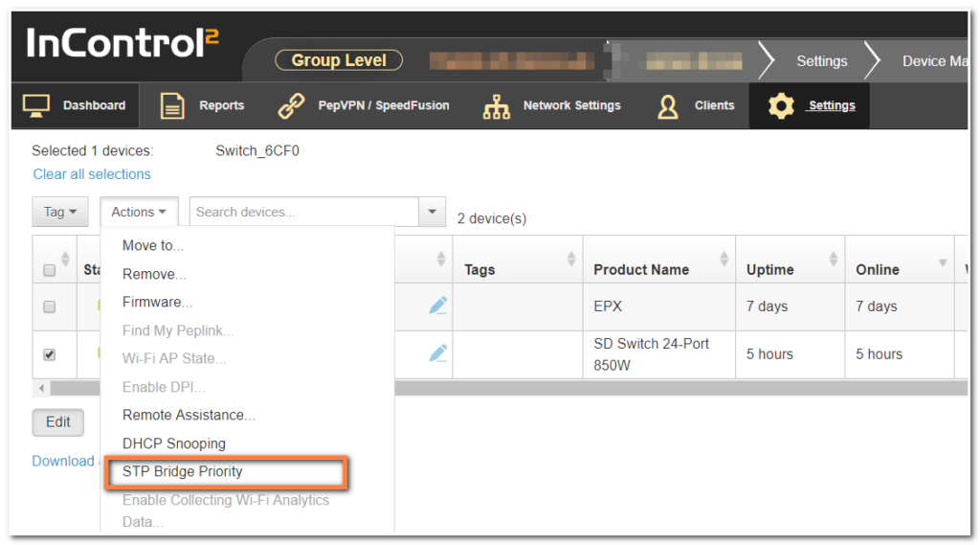Expand the search devices dropdown arrow
This screenshot has width=980, height=545.
432,212
